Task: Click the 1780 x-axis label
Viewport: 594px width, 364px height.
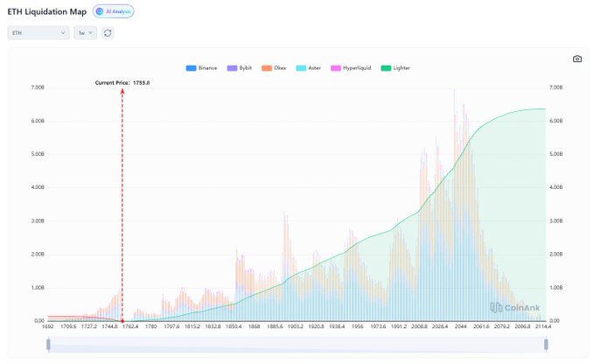Action: point(150,326)
